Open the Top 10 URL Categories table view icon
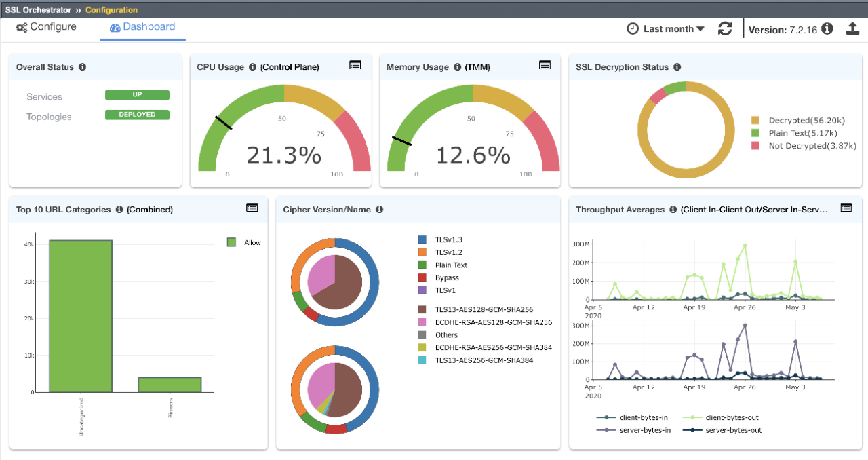868x460 pixels. (x=252, y=208)
